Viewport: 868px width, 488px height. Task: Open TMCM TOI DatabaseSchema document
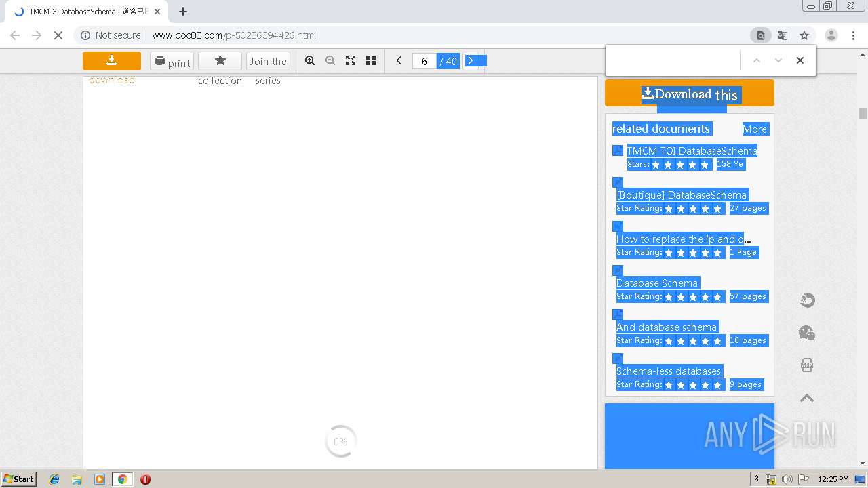click(692, 150)
